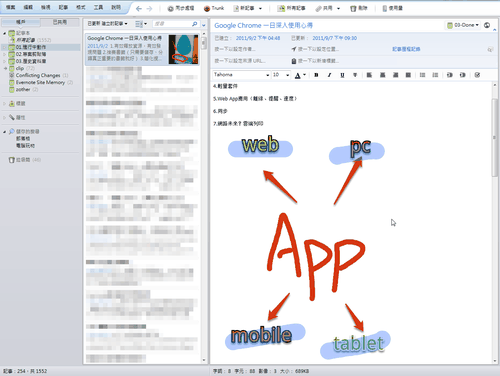Apply bold formatting

[x=316, y=75]
